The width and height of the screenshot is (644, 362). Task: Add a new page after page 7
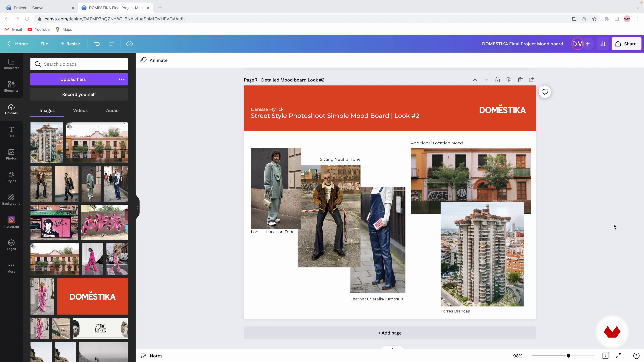coord(531,80)
